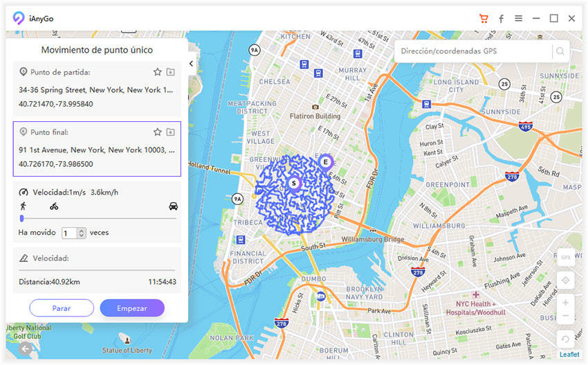588x365 pixels.
Task: Select coordinates 40.721470,-73.995840
Action: click(56, 104)
